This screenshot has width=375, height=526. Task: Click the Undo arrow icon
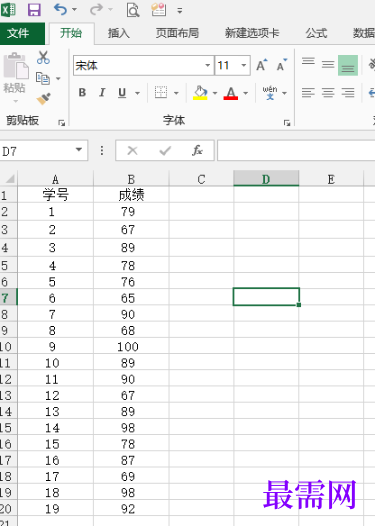click(60, 9)
